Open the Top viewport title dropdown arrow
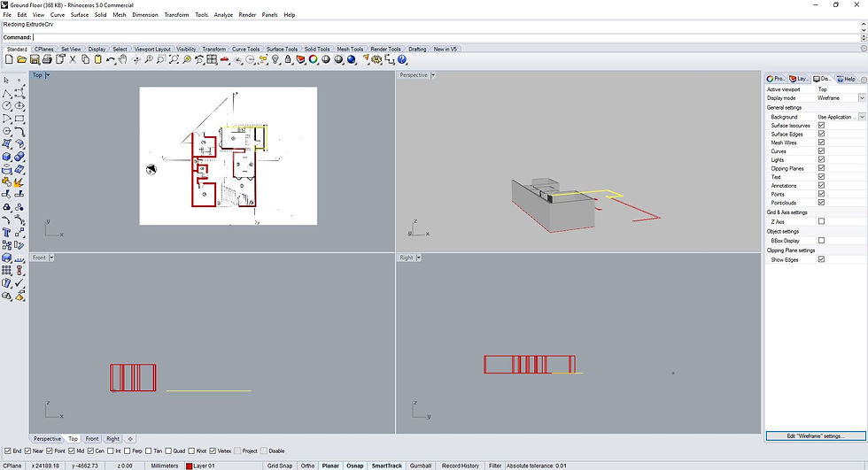The image size is (868, 470). coord(48,75)
